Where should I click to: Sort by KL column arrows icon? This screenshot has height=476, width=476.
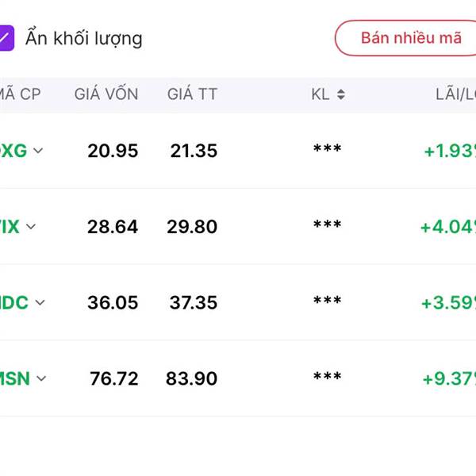click(340, 94)
